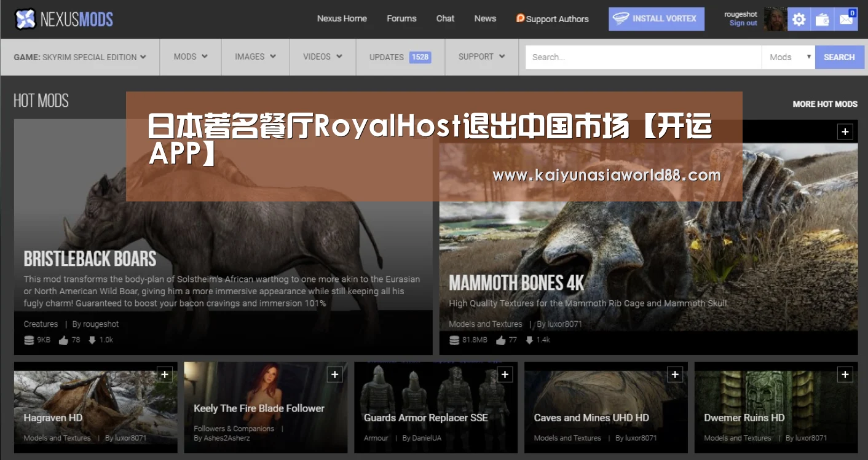
Task: Click the Nexus Mods logo icon
Action: (x=25, y=19)
